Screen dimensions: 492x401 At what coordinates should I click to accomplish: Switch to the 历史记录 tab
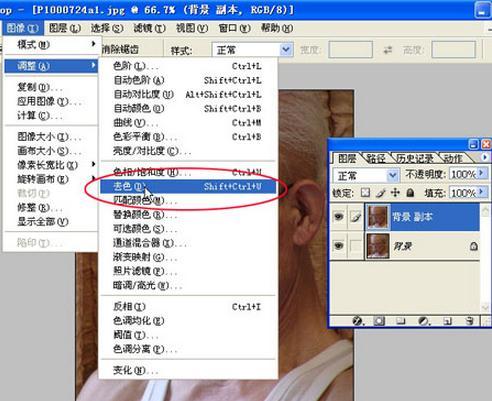(x=415, y=158)
